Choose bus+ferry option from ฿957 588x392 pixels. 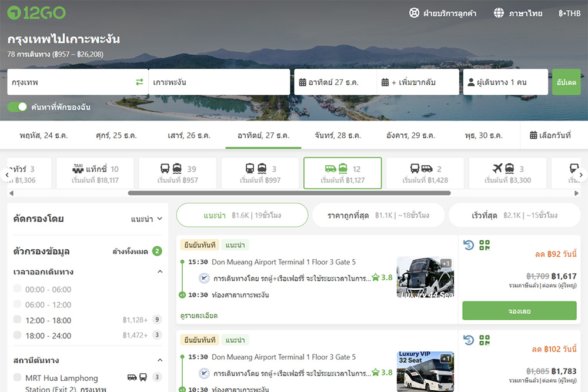click(x=178, y=173)
